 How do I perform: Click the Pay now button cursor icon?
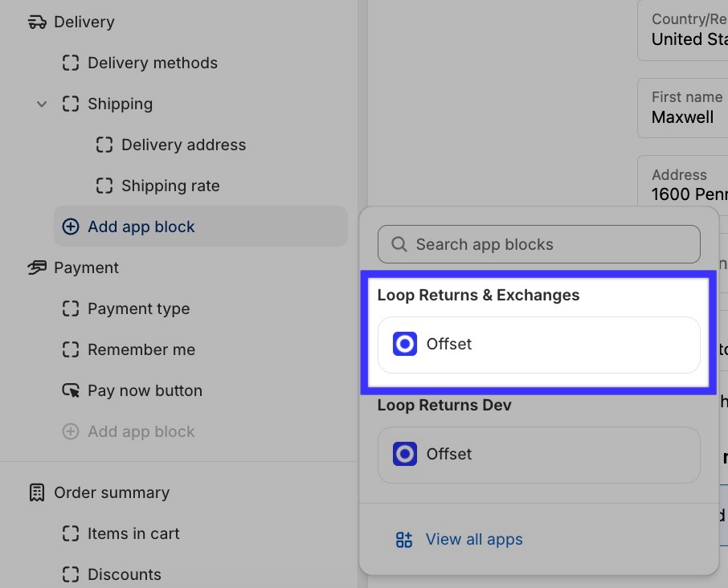71,390
